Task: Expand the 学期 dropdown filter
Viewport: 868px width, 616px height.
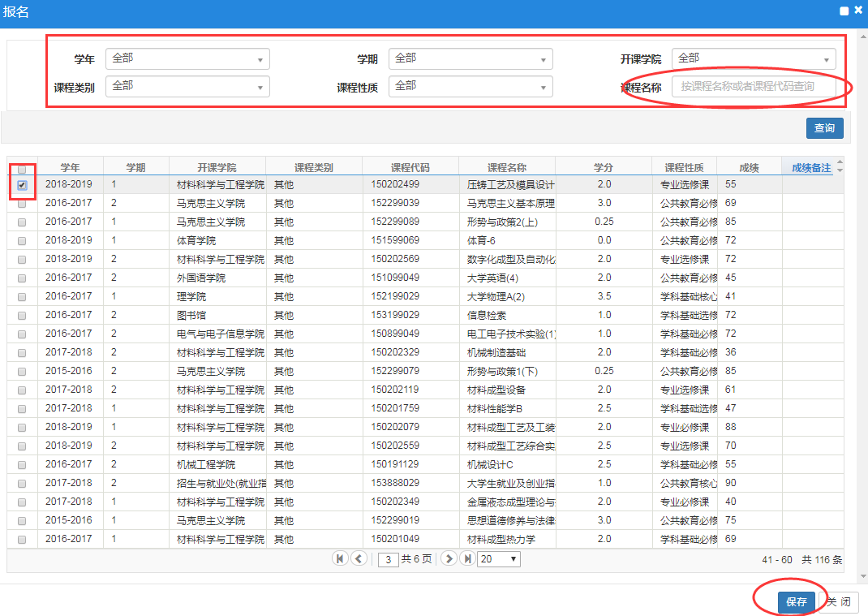Action: click(471, 58)
